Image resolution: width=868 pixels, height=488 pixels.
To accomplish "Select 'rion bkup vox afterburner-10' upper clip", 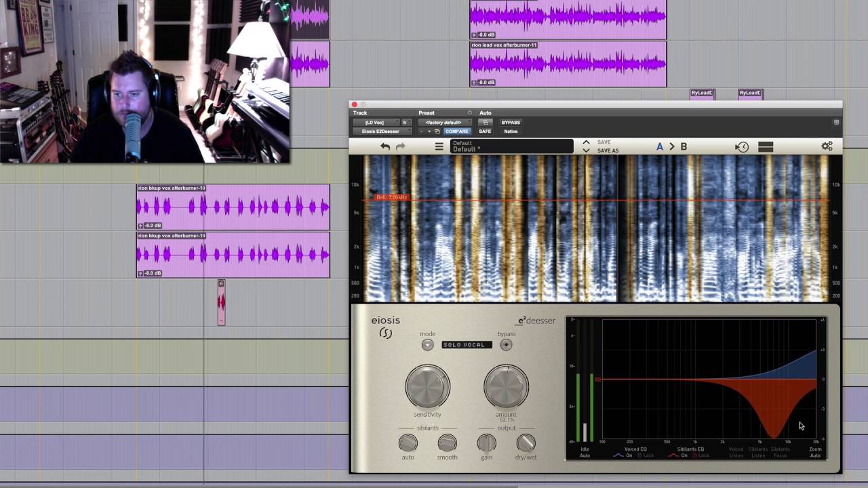I will tap(233, 207).
